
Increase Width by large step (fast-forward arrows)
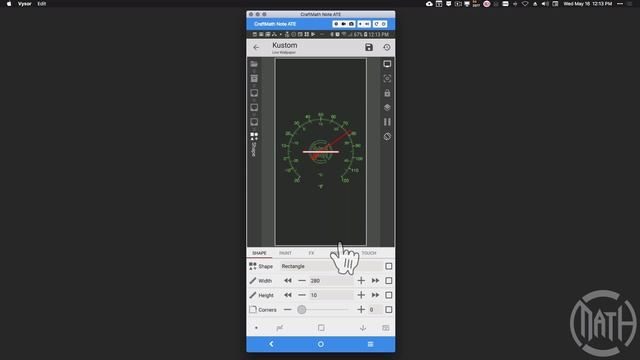click(x=375, y=281)
